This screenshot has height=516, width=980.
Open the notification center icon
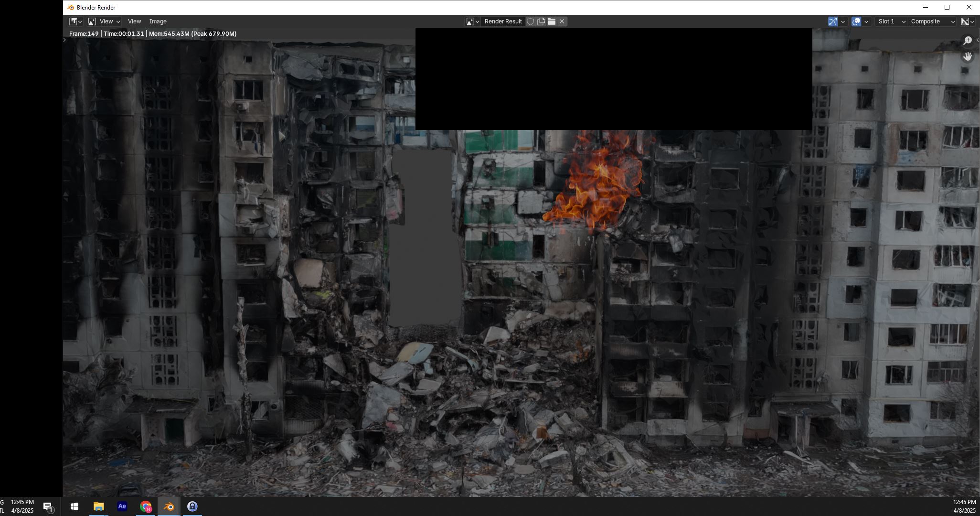(x=48, y=507)
